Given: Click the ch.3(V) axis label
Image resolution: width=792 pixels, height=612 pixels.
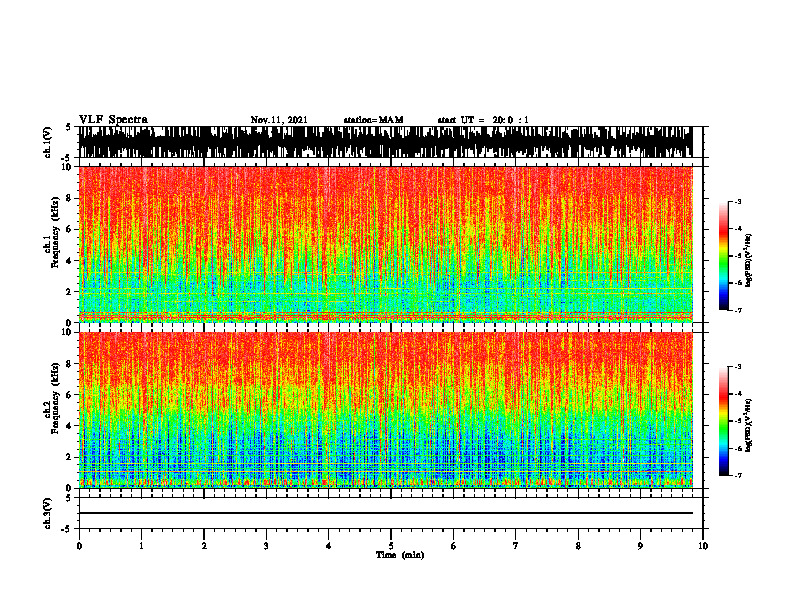Looking at the screenshot, I should point(48,513).
